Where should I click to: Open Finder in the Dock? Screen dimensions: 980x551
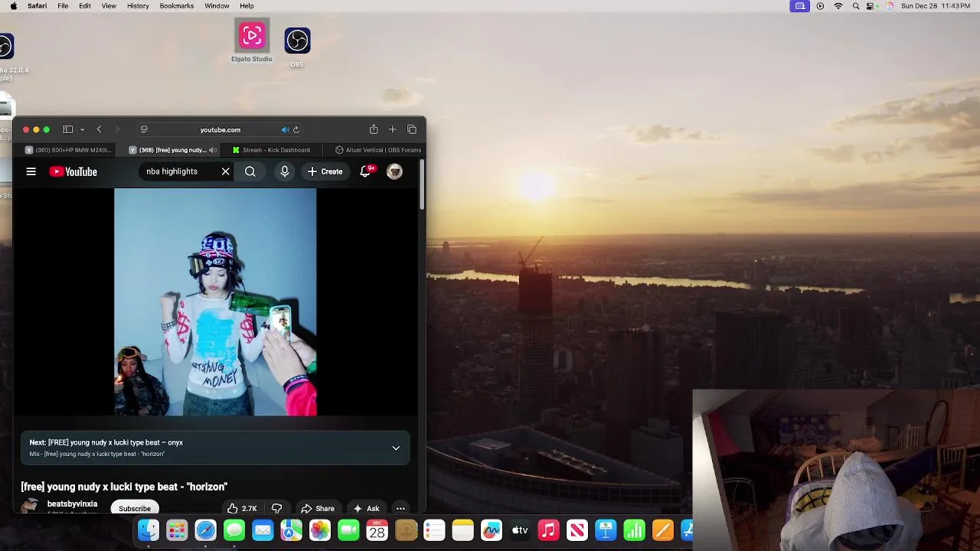[x=149, y=530]
